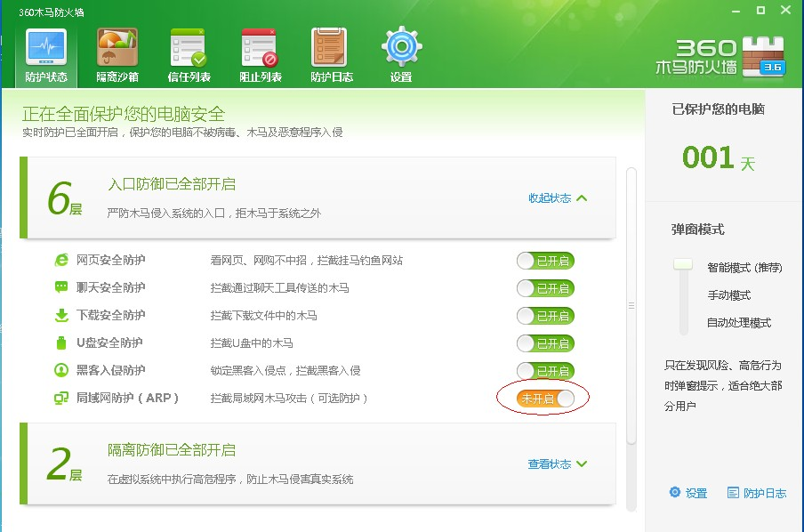This screenshot has width=804, height=532.
Task: Click 已保护您的电脑 heading
Action: (719, 109)
